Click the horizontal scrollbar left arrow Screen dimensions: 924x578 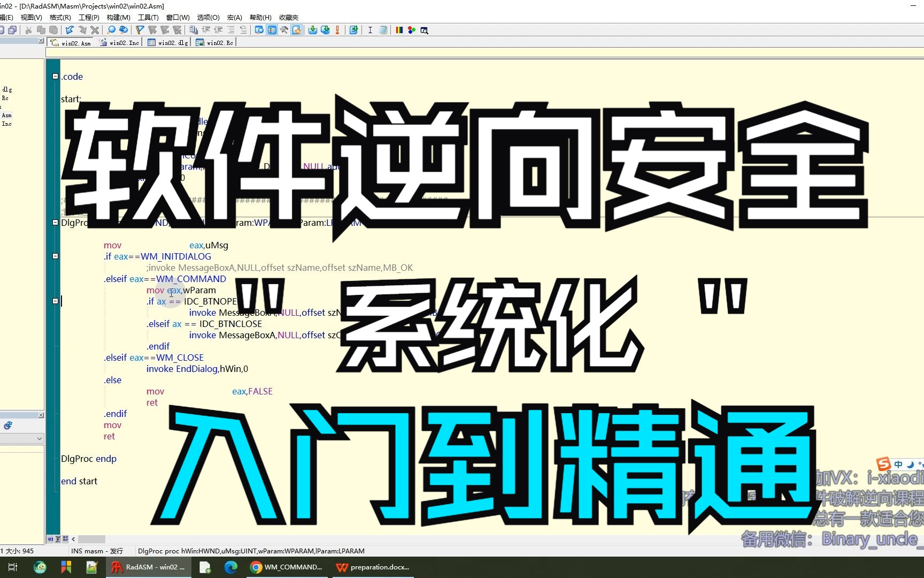[x=73, y=539]
